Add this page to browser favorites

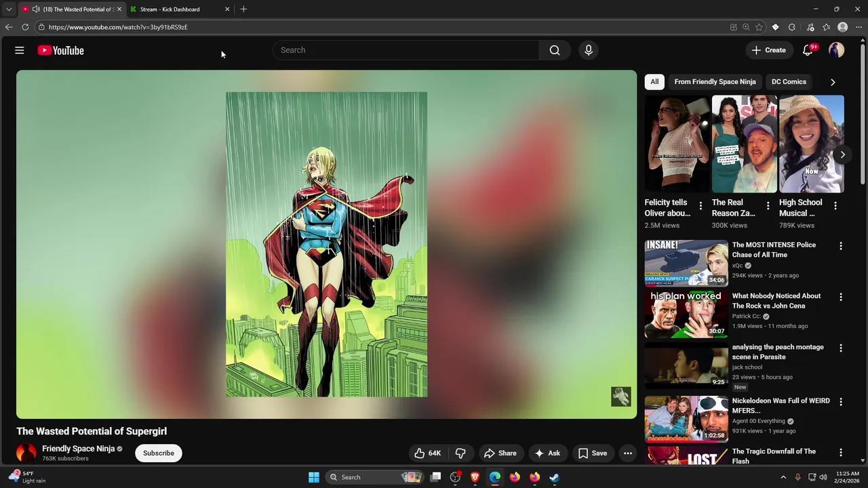759,27
